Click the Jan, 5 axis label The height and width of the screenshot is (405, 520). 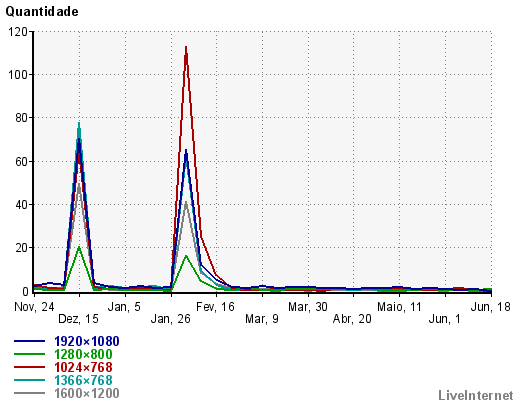coord(124,307)
